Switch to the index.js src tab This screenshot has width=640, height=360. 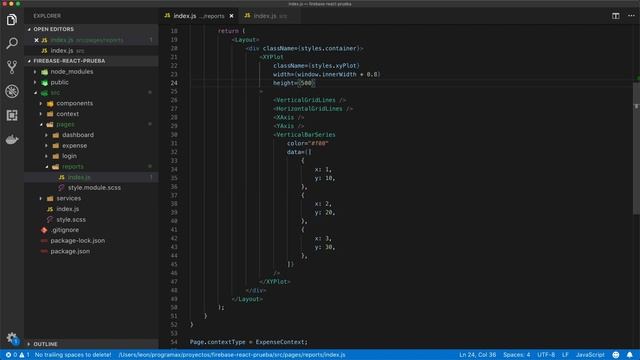pyautogui.click(x=270, y=16)
